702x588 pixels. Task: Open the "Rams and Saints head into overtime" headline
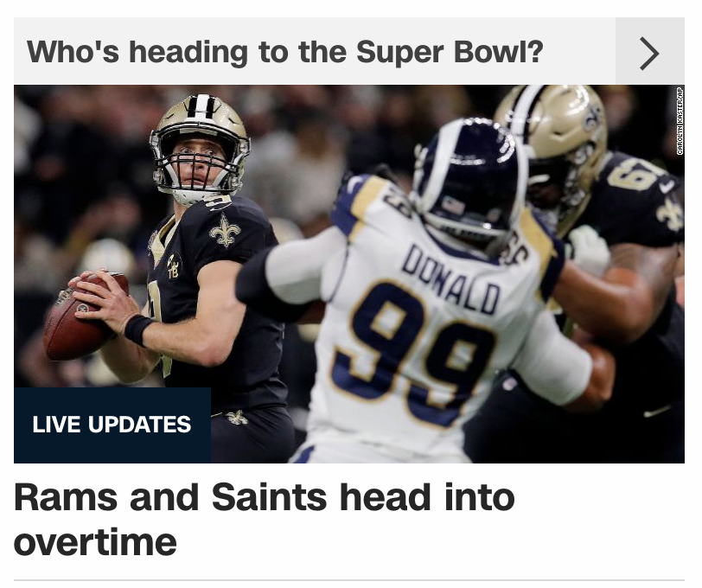(265, 519)
